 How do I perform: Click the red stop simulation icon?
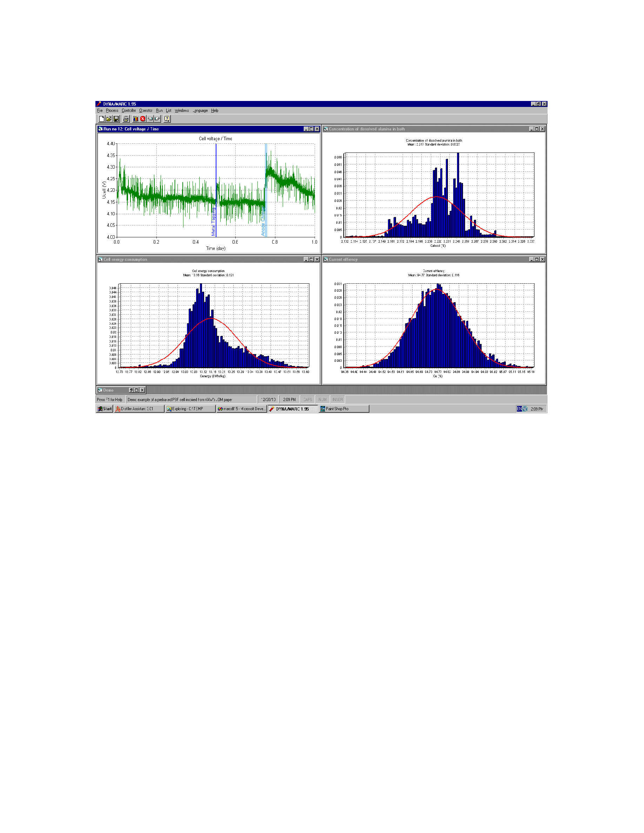tap(143, 119)
